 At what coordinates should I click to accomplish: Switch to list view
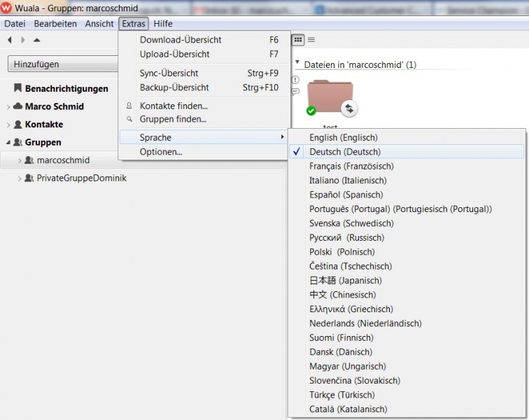[x=311, y=40]
